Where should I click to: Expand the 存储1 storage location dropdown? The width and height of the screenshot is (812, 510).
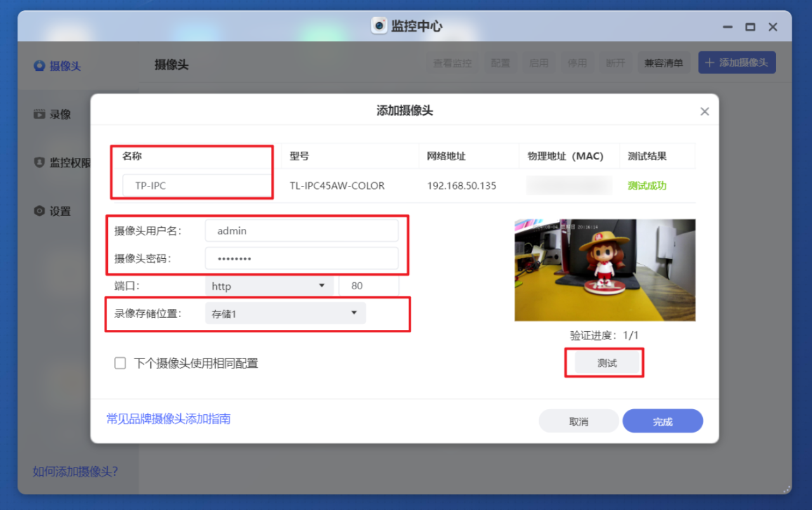(x=285, y=313)
